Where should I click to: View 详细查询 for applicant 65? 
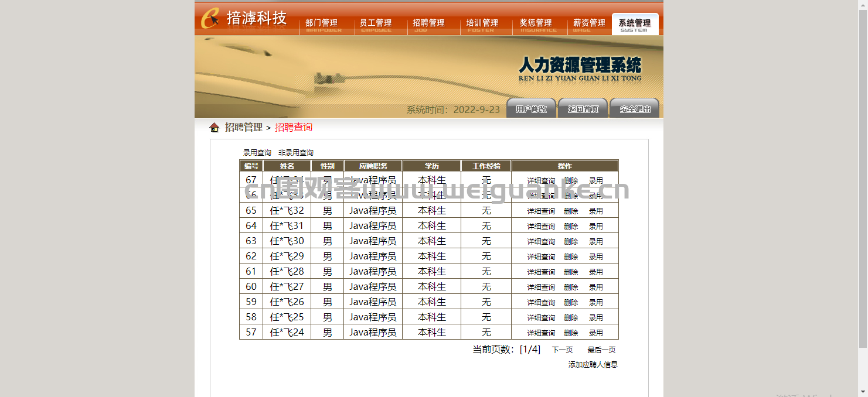pyautogui.click(x=541, y=211)
